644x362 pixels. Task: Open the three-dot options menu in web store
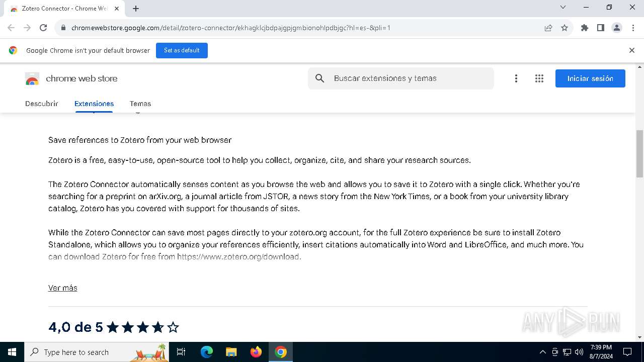(516, 78)
